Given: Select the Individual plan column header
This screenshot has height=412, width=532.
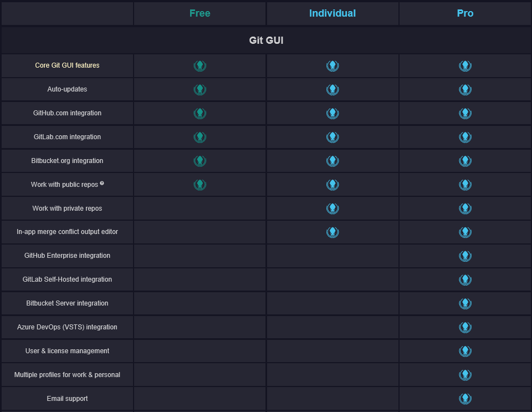Looking at the screenshot, I should 332,13.
